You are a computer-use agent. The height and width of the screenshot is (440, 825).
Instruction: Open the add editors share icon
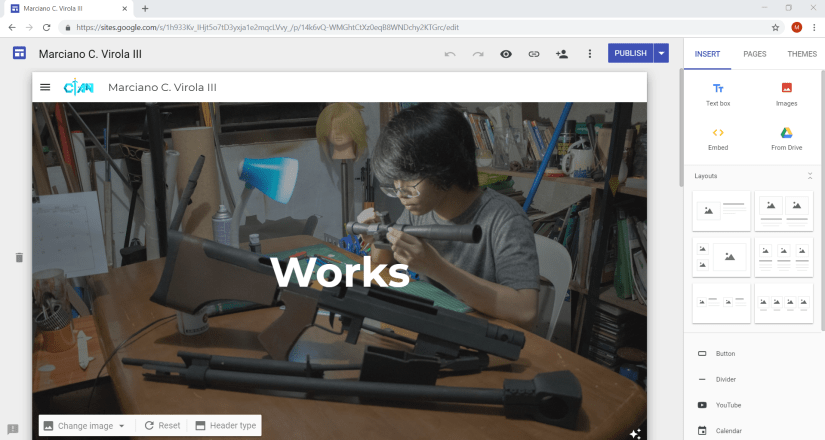[x=561, y=54]
